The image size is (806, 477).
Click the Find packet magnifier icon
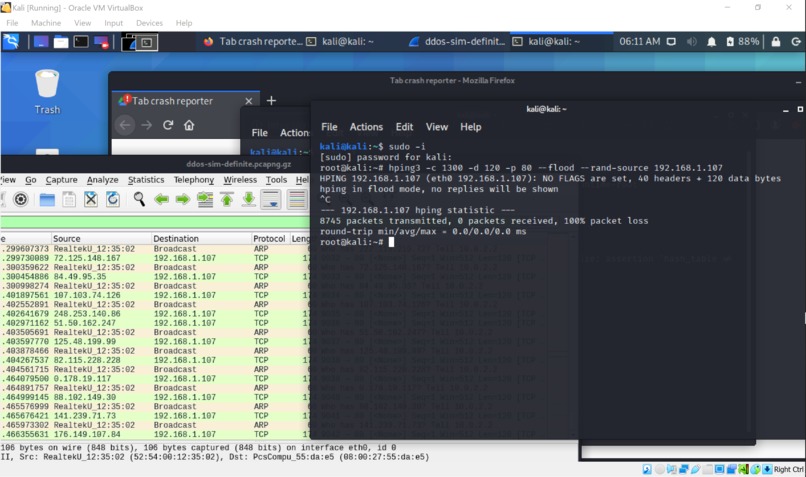point(139,199)
